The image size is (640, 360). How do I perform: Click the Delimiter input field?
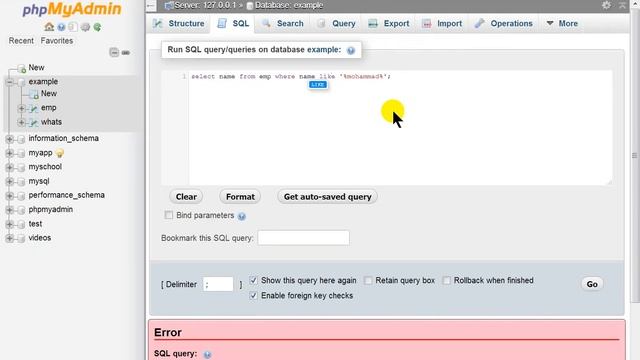pos(218,284)
